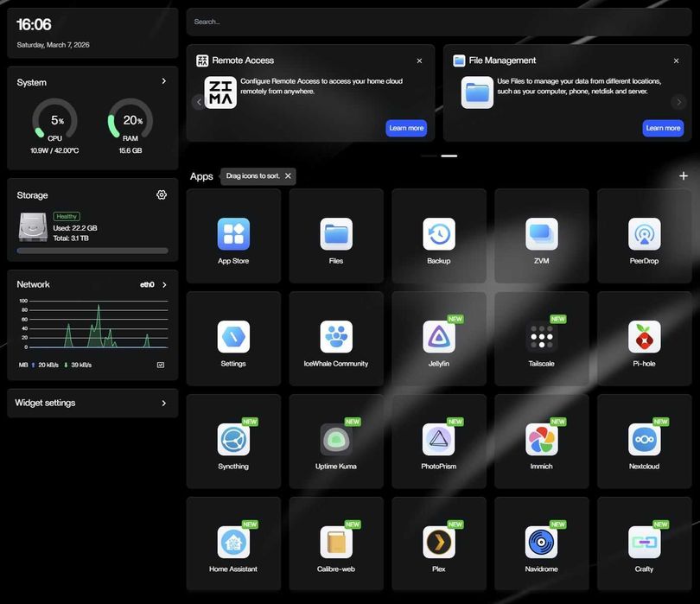Click the green Healthy status badge
The image size is (700, 604).
pos(67,216)
